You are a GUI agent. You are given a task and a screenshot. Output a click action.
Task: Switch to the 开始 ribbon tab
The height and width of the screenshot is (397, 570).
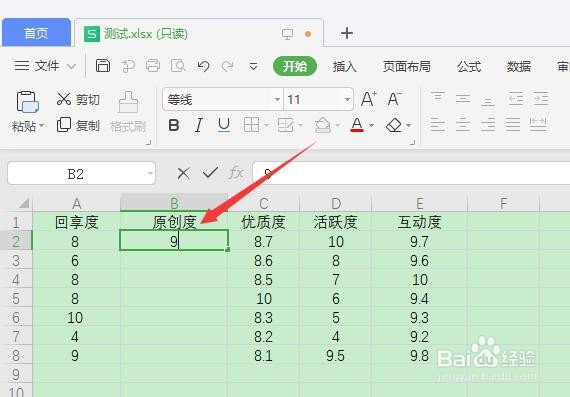295,67
